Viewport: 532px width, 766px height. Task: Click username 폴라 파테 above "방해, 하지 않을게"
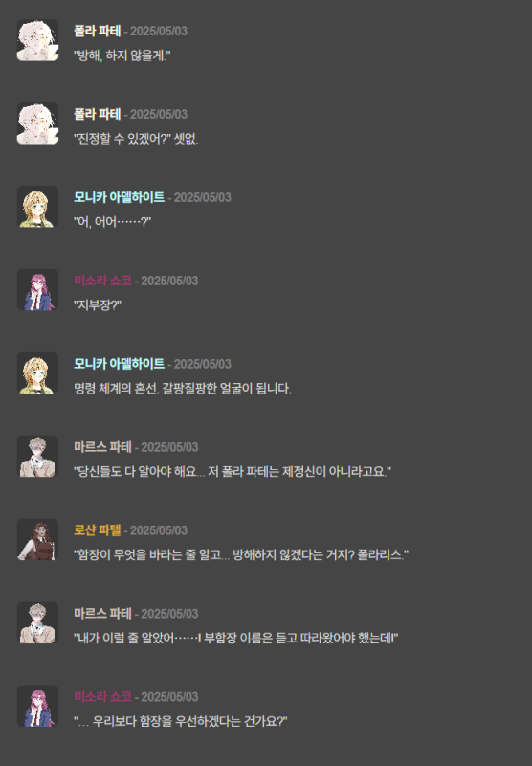pos(98,31)
